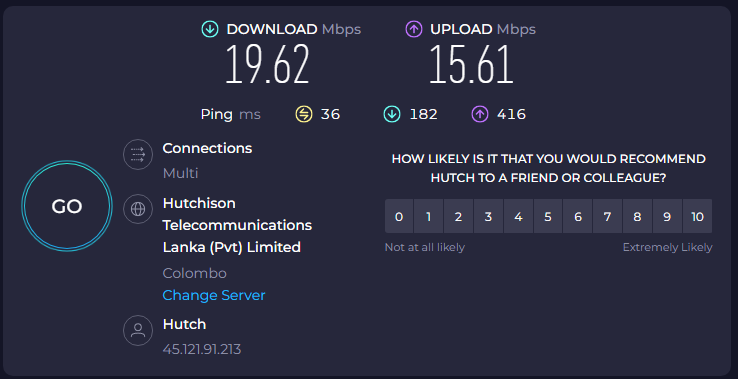The height and width of the screenshot is (379, 738).
Task: Click the idle ping value 36
Action: coord(330,114)
